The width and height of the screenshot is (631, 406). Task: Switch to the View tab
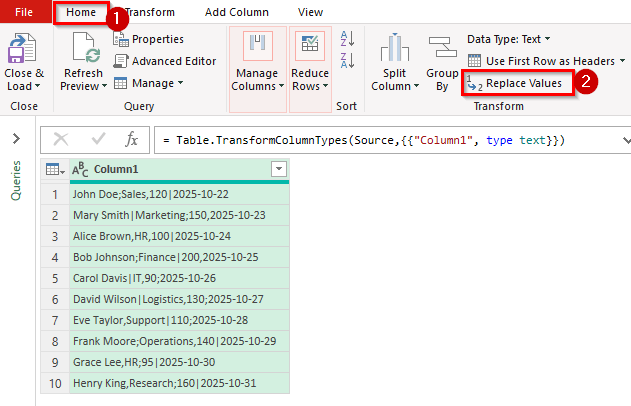310,12
